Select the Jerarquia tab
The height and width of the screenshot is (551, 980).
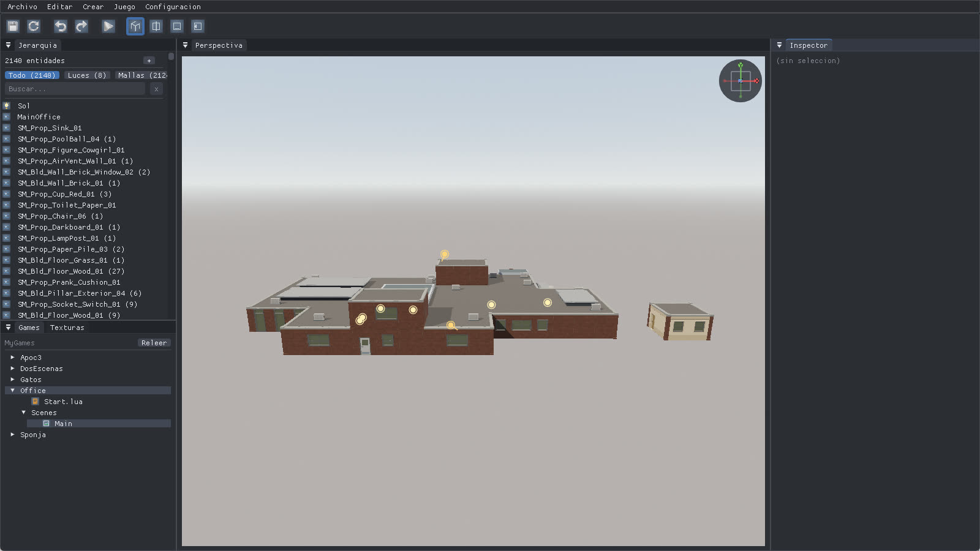(37, 45)
